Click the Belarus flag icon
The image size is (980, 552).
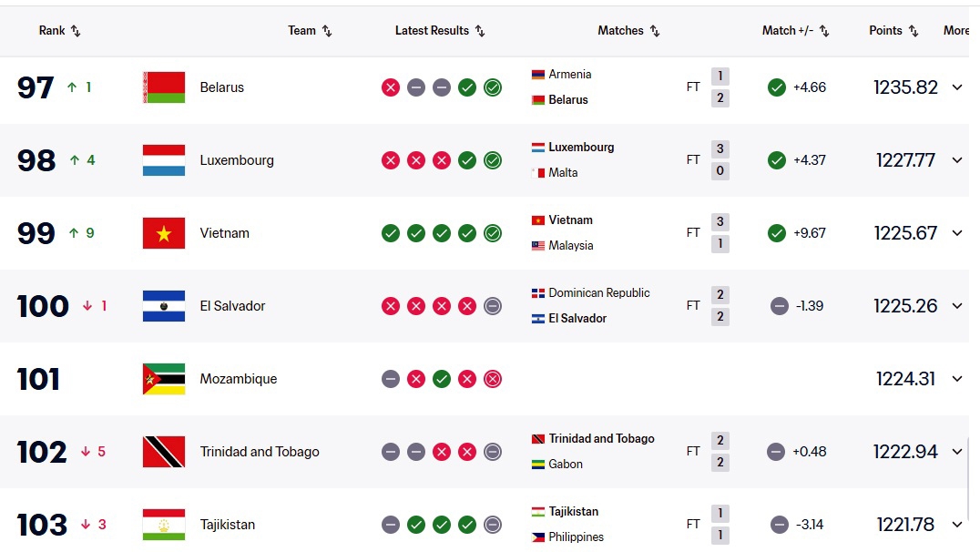[164, 87]
